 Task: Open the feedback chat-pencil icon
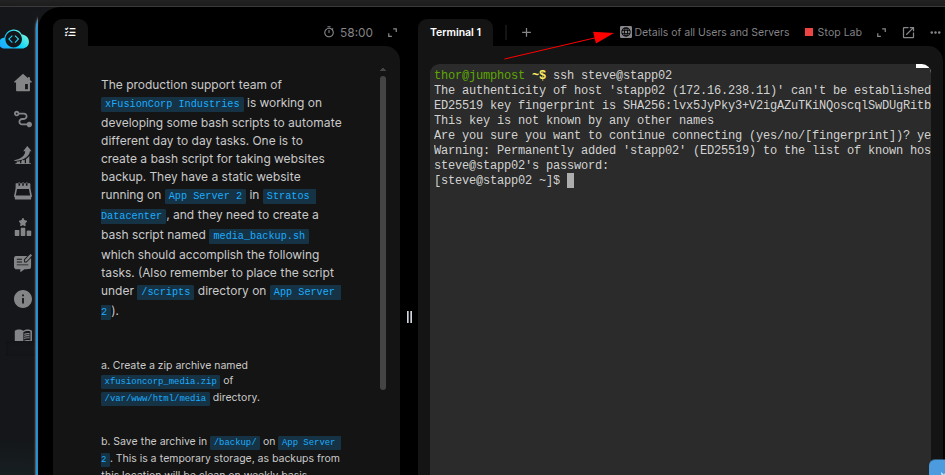tap(22, 263)
